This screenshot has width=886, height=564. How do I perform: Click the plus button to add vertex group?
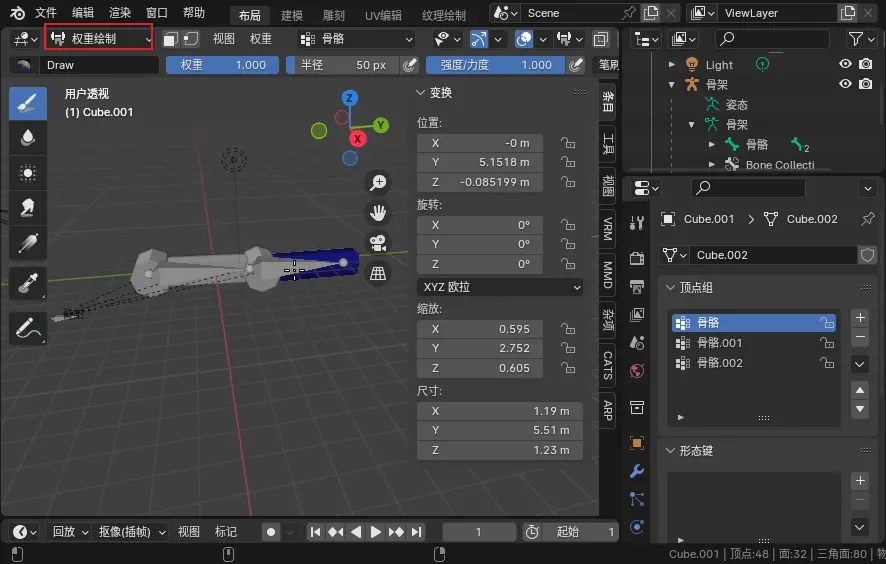click(859, 317)
